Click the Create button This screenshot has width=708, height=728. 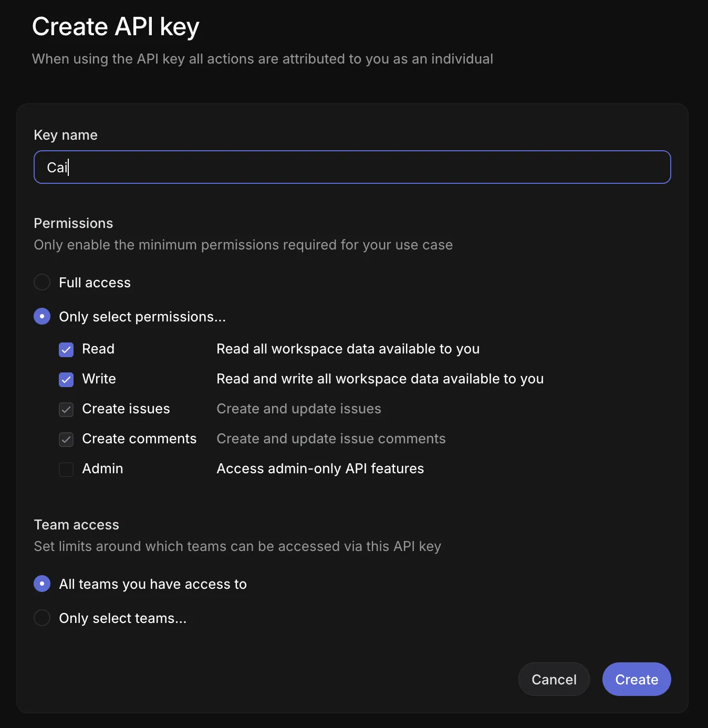click(636, 679)
